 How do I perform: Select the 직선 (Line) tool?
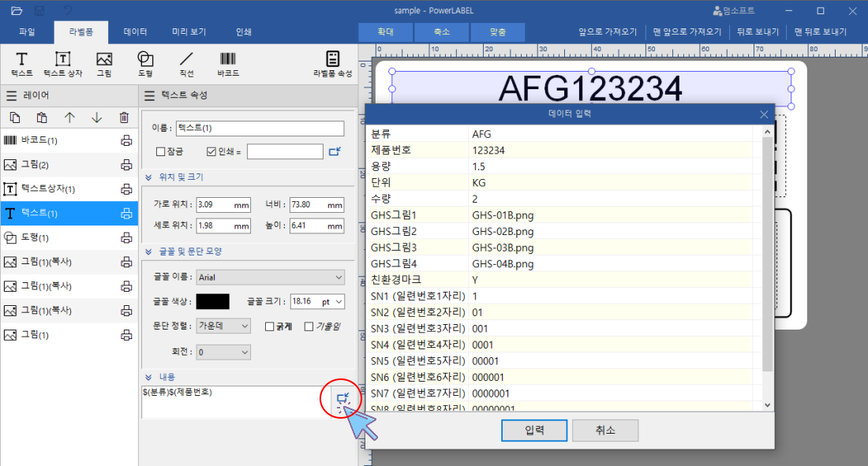click(186, 63)
